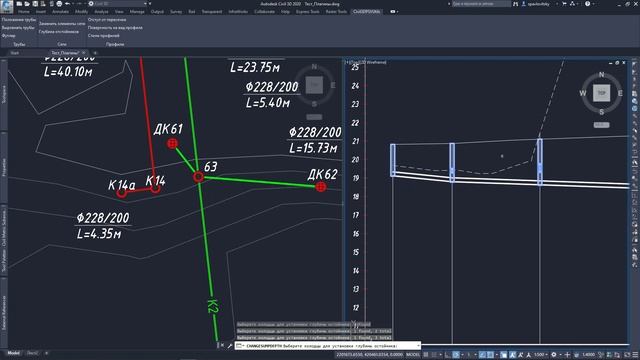Image resolution: width=640 pixels, height=360 pixels.
Task: Toggle object snap tracking in status bar
Action: [482, 355]
